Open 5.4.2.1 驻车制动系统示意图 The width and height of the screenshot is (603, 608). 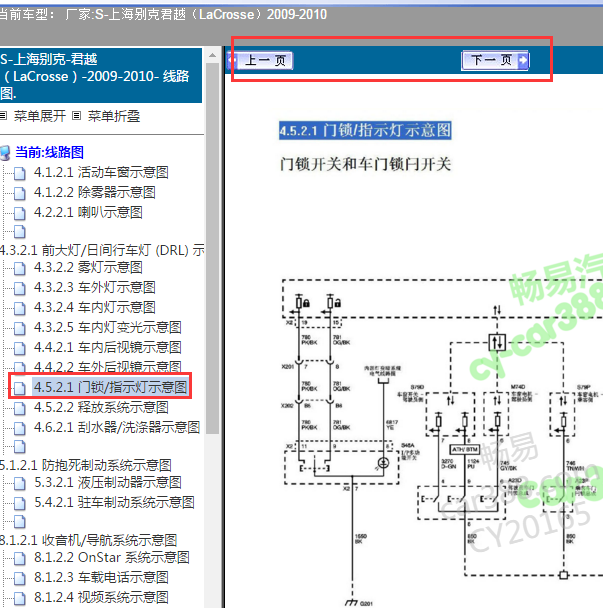[x=114, y=503]
